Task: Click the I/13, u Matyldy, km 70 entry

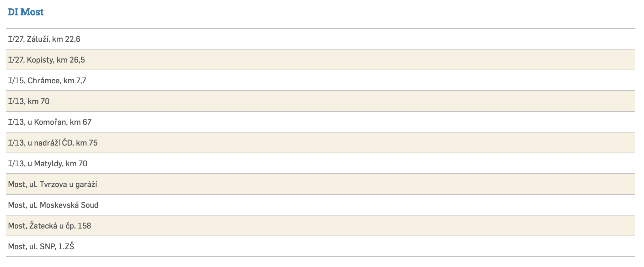Action: pos(48,164)
